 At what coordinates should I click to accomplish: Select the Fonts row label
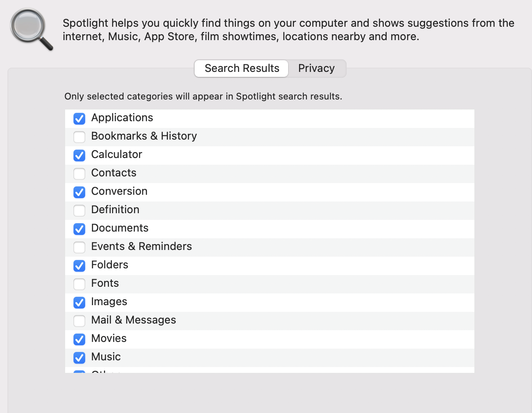pyautogui.click(x=105, y=283)
